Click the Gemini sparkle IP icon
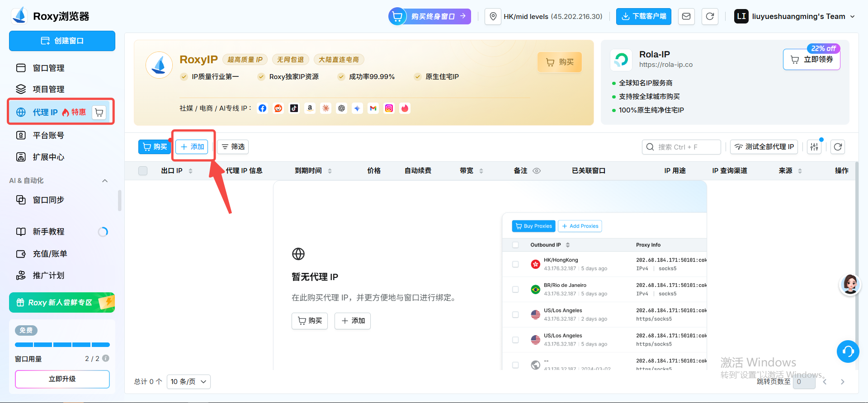 (x=358, y=108)
